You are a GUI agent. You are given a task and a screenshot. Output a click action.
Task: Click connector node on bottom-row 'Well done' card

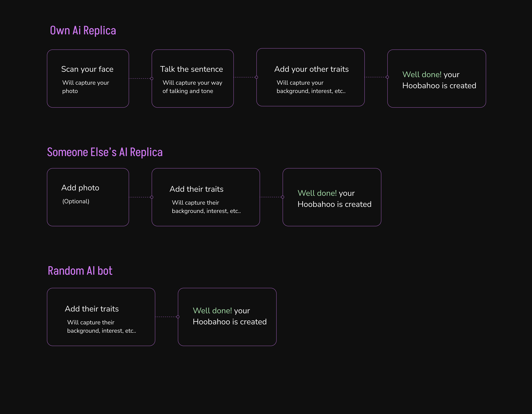(178, 317)
